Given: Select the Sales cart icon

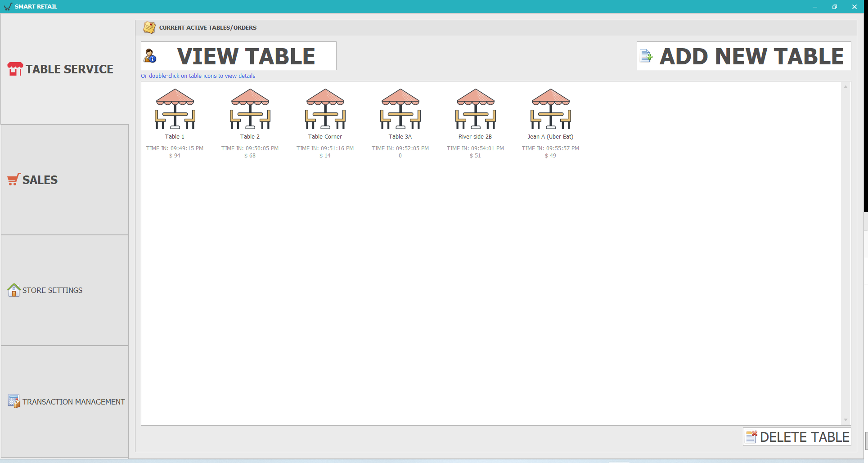Looking at the screenshot, I should coord(13,179).
